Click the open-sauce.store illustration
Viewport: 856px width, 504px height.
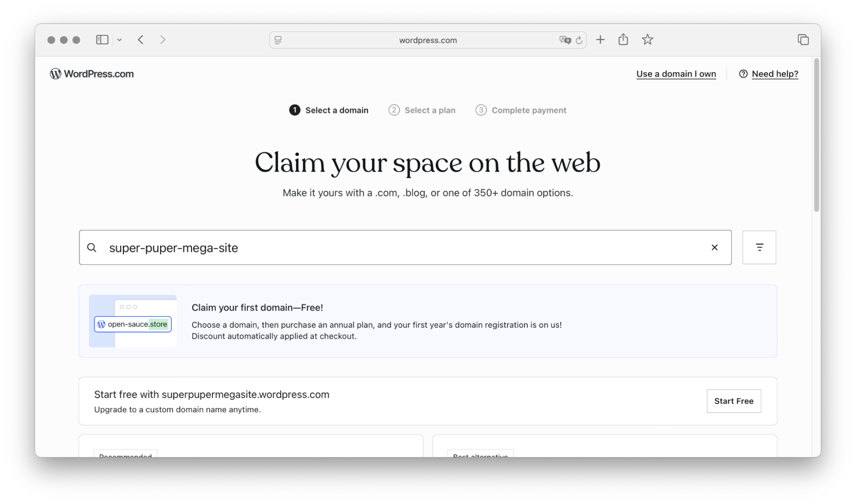[133, 321]
